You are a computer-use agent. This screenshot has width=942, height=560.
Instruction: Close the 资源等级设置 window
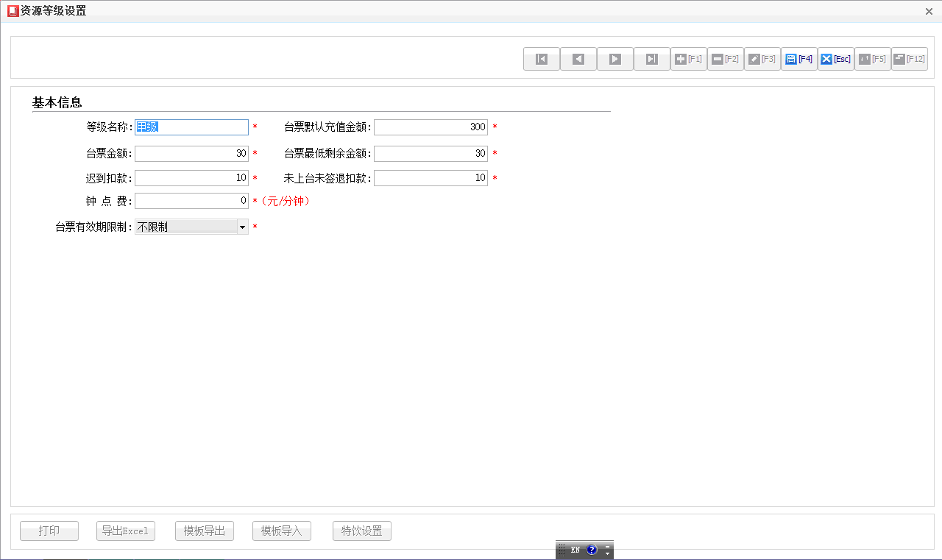point(929,11)
